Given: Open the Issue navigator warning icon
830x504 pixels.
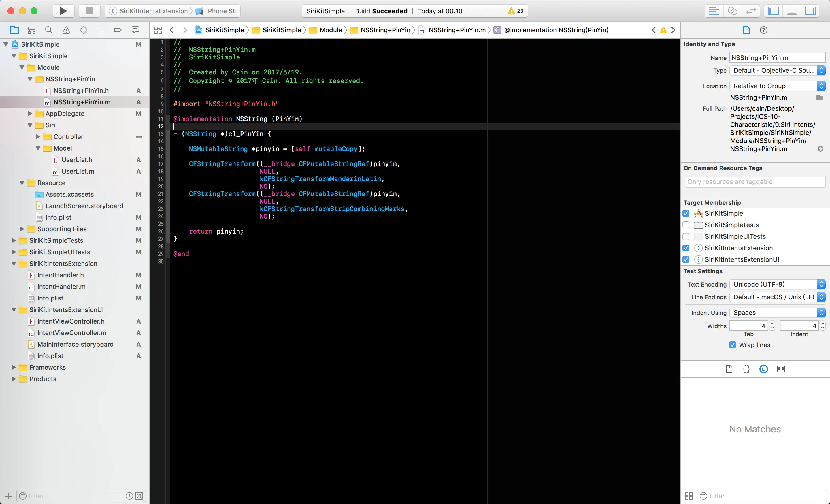Looking at the screenshot, I should click(66, 30).
